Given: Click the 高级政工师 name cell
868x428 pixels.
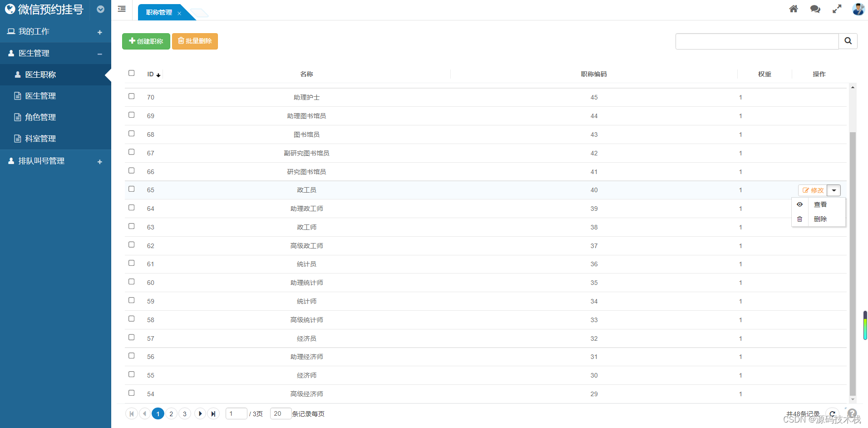Looking at the screenshot, I should point(306,246).
